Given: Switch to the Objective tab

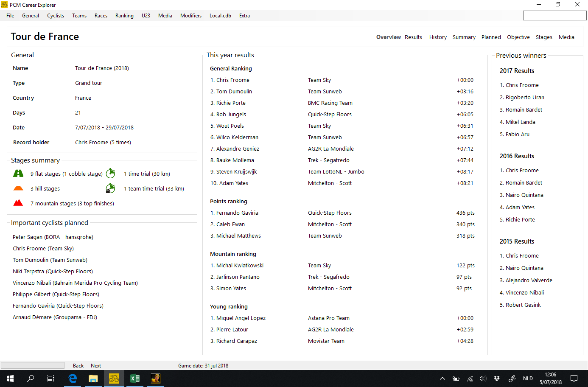Looking at the screenshot, I should pyautogui.click(x=518, y=37).
